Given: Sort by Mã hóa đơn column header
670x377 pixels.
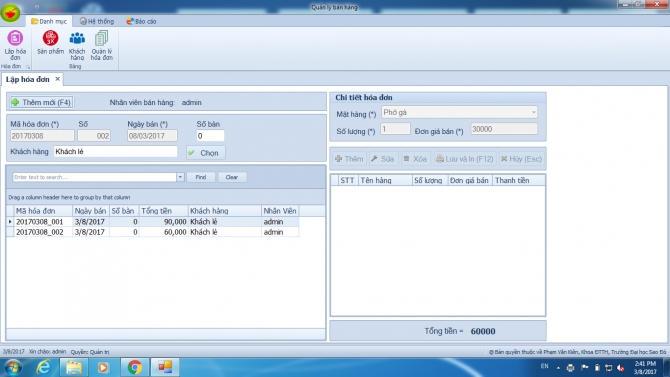Looking at the screenshot, I should (43, 211).
